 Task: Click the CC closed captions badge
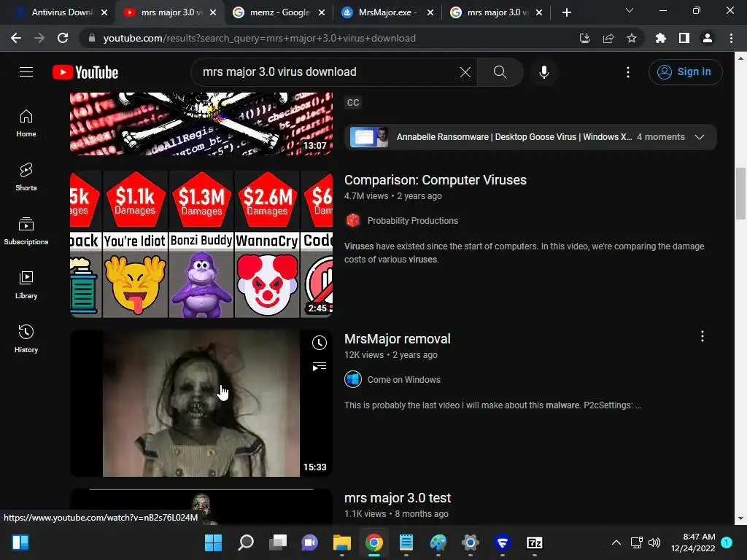point(353,102)
